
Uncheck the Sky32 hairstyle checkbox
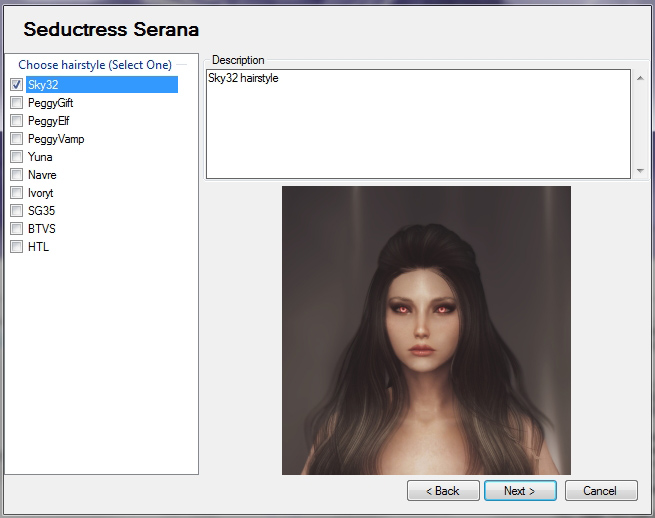click(x=16, y=85)
